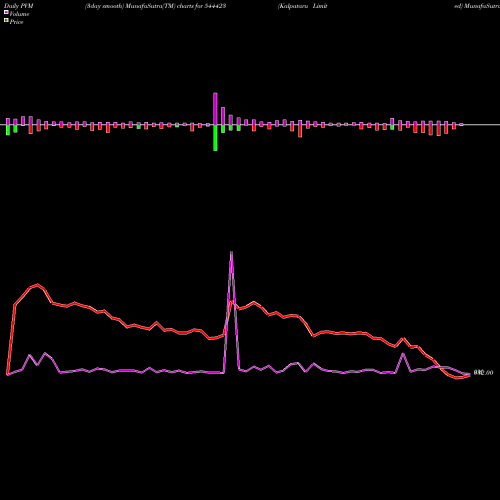Click the peak of the magenta volume line spike

(231, 253)
